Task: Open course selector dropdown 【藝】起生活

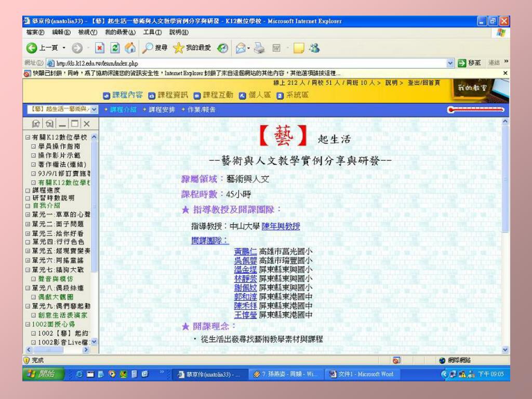Action: [x=94, y=109]
